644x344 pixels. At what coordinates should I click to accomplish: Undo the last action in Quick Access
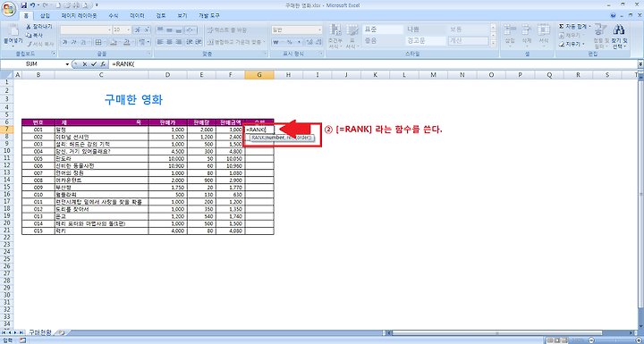[33, 5]
